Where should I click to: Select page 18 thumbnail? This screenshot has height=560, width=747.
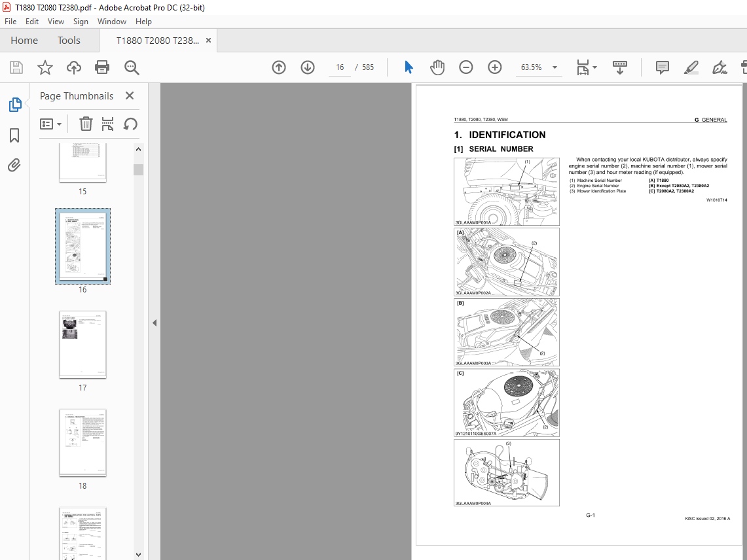point(83,443)
